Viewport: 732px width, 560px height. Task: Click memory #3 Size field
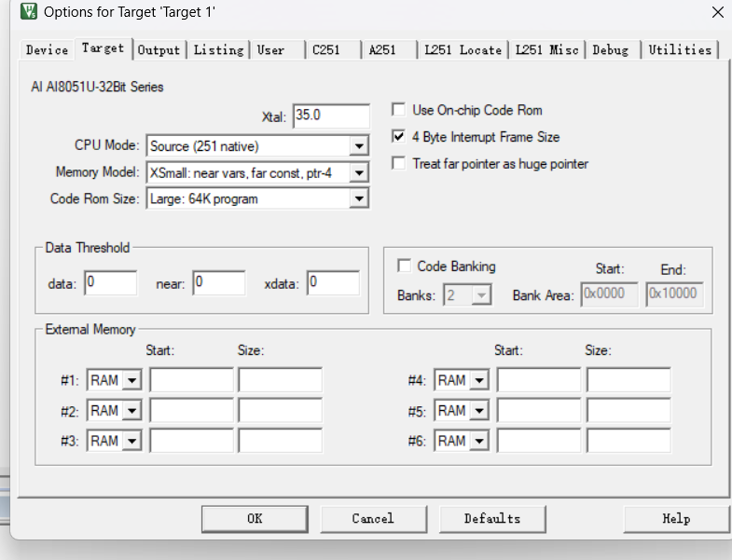click(280, 441)
